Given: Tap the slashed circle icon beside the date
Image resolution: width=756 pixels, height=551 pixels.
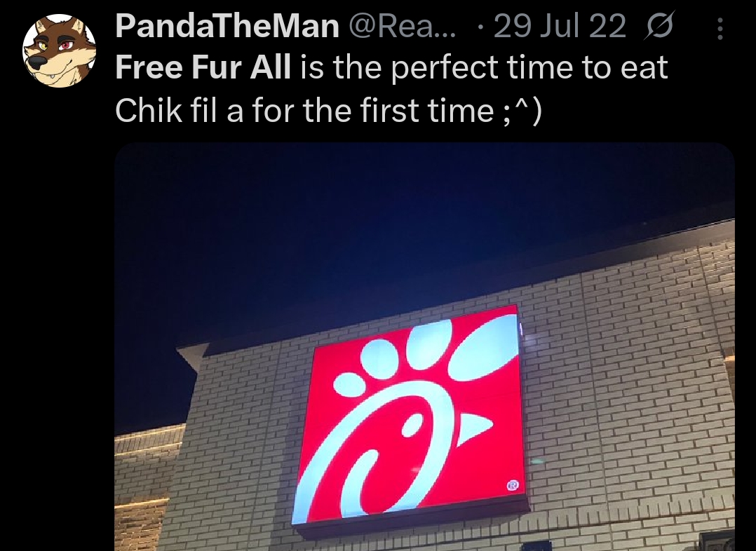Looking at the screenshot, I should (x=659, y=27).
